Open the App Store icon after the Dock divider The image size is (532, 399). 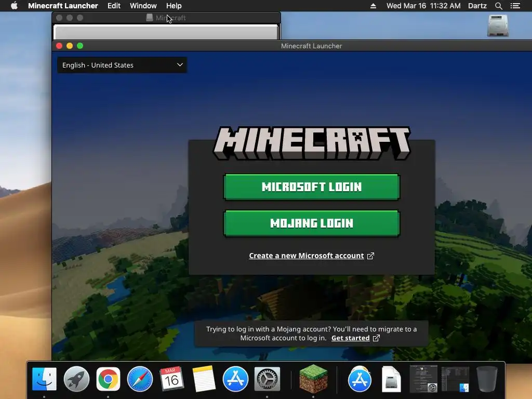[x=360, y=379]
